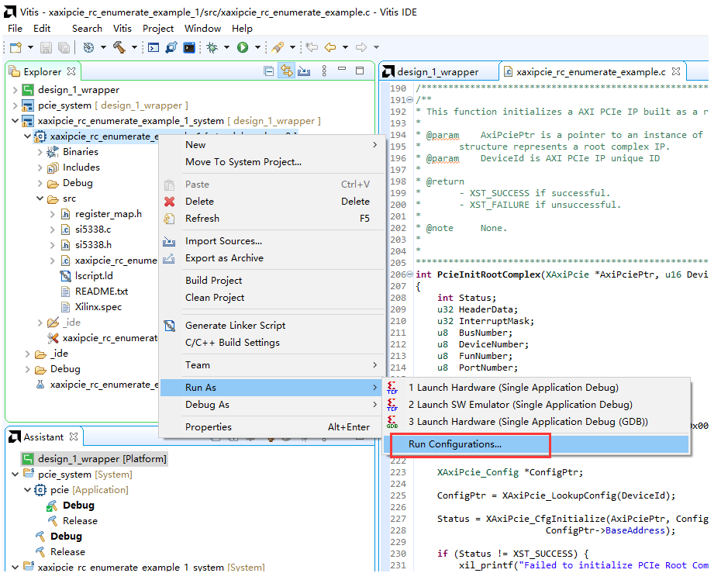Collapse the xaxipcie_rc_enumerate_example_1_system node
728x573 pixels.
(x=16, y=121)
